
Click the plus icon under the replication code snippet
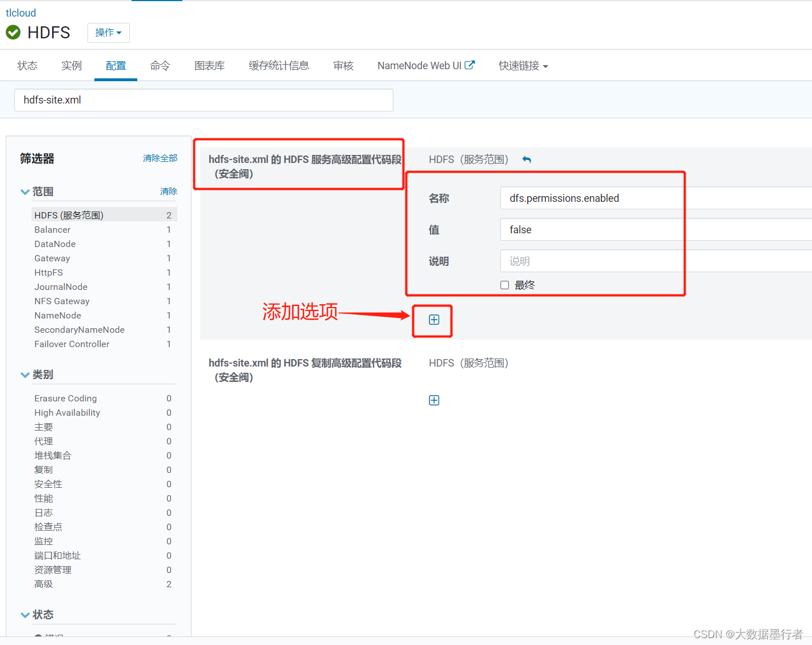[x=434, y=400]
